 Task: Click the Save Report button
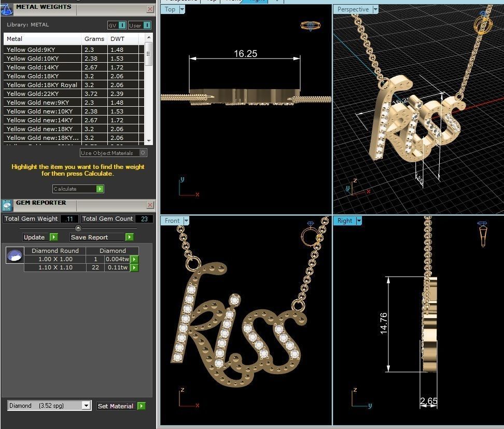tap(102, 237)
